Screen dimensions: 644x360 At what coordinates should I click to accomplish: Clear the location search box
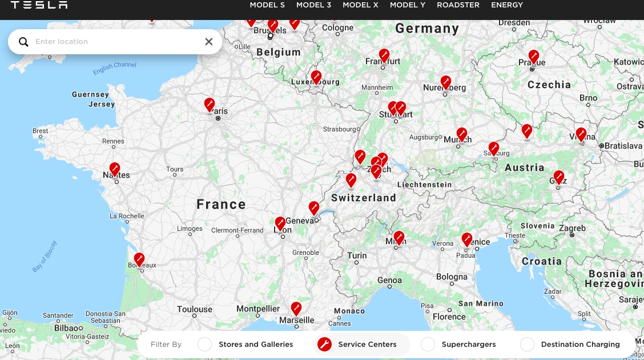[208, 42]
